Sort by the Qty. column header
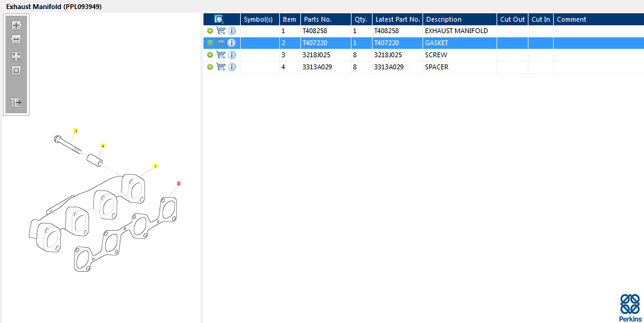This screenshot has height=323, width=644. (x=362, y=19)
